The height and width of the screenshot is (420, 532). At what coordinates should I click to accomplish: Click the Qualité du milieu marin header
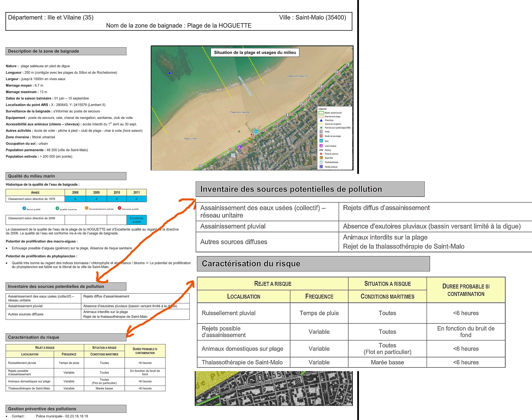click(66, 176)
